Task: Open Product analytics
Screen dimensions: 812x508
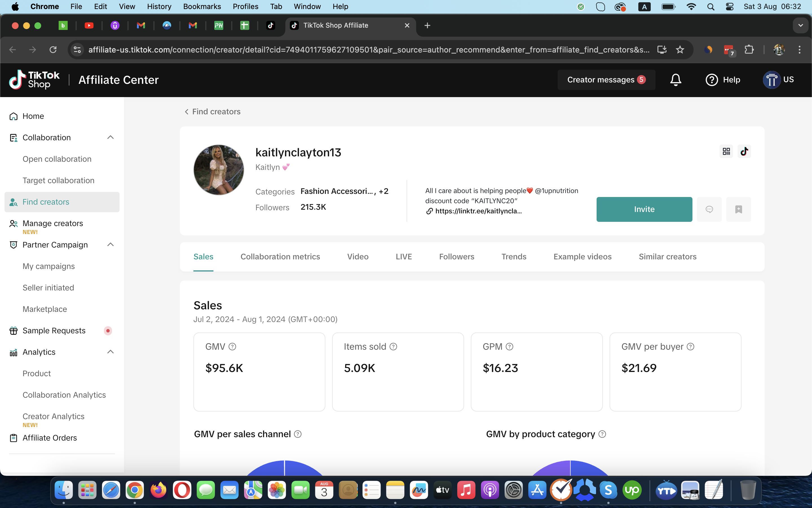Action: 37,373
